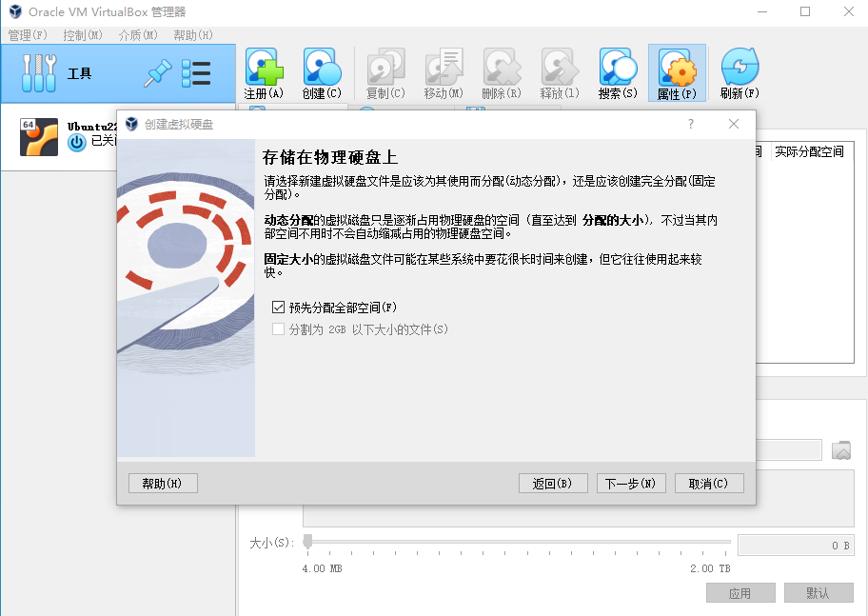Open the 管理 menu
Screen dimensions: 868x616
pos(27,35)
